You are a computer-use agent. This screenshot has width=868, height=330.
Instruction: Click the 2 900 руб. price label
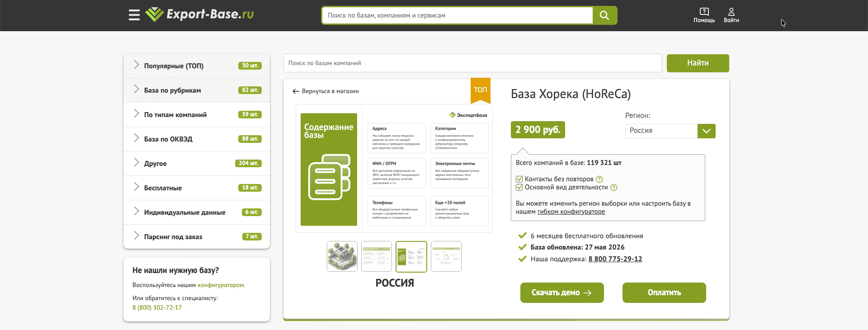click(x=538, y=130)
